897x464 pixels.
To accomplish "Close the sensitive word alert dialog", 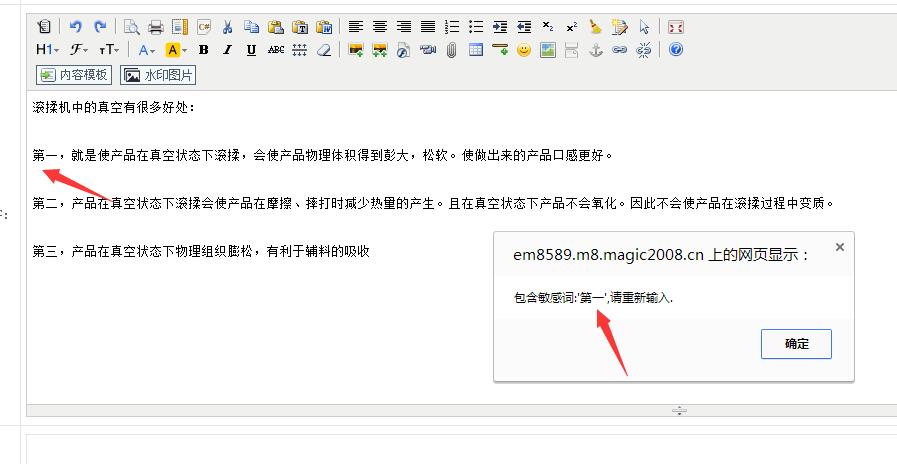I will click(796, 344).
